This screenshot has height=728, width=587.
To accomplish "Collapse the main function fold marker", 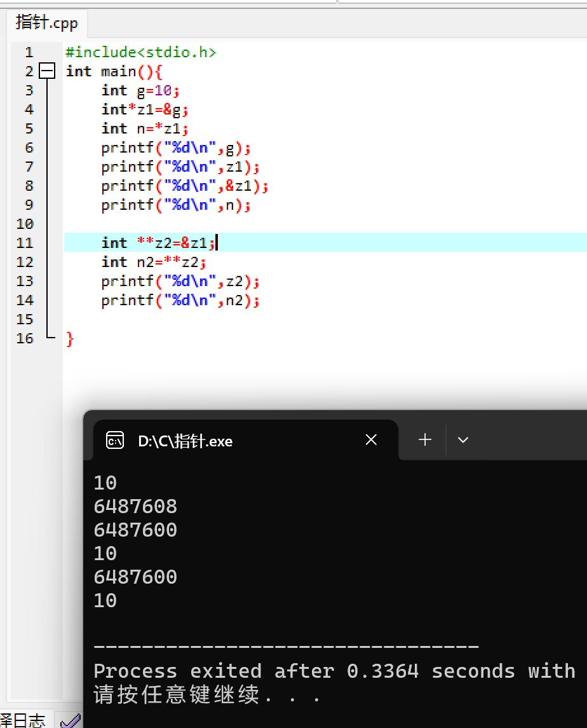I will pos(47,71).
